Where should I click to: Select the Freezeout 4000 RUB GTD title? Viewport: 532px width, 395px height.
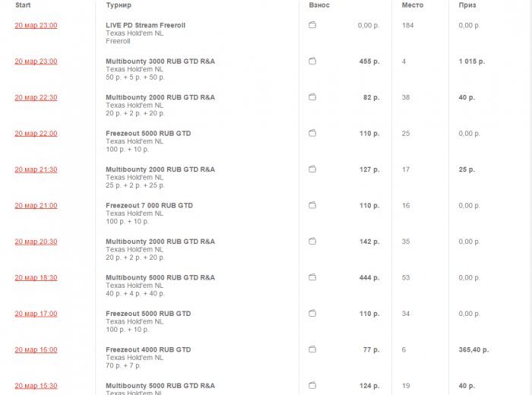148,349
